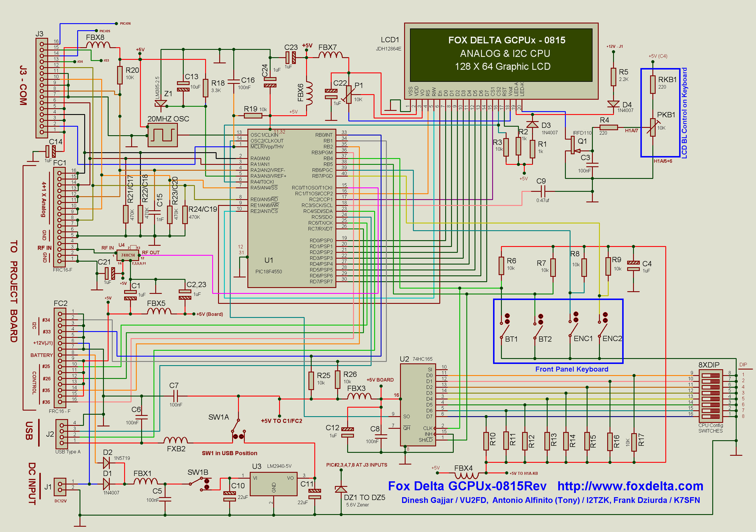Select the 8XDIP CPU config switch block
This screenshot has height=532, width=756.
point(711,396)
